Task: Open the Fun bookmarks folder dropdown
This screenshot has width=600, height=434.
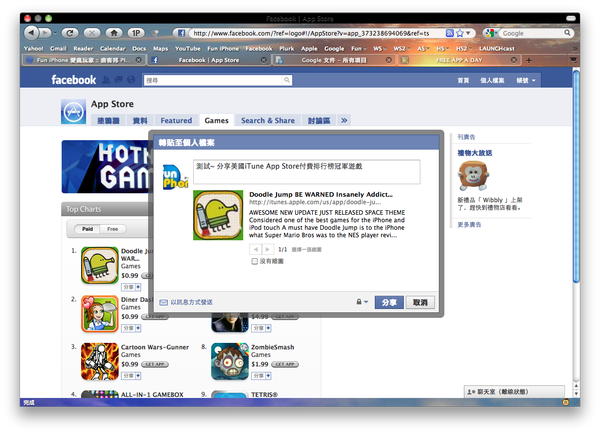Action: click(359, 49)
